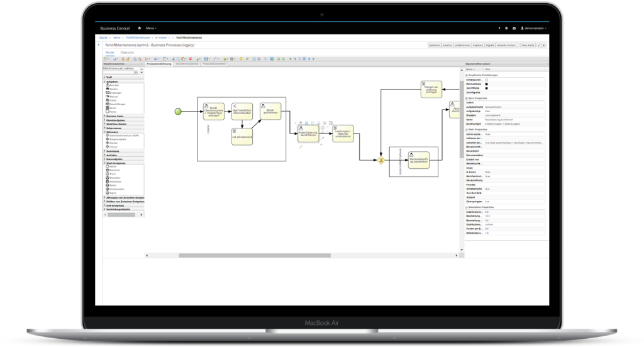Choose the Parallel gateway palette item
This screenshot has width=644, height=347.
click(114, 143)
